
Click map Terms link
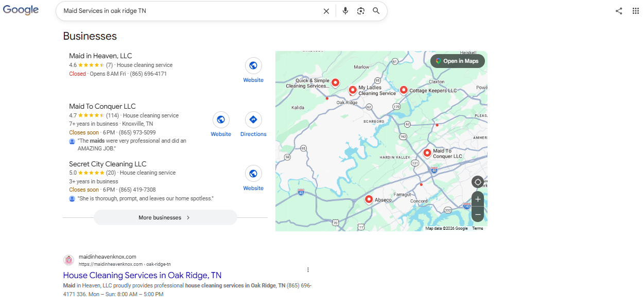(x=478, y=228)
